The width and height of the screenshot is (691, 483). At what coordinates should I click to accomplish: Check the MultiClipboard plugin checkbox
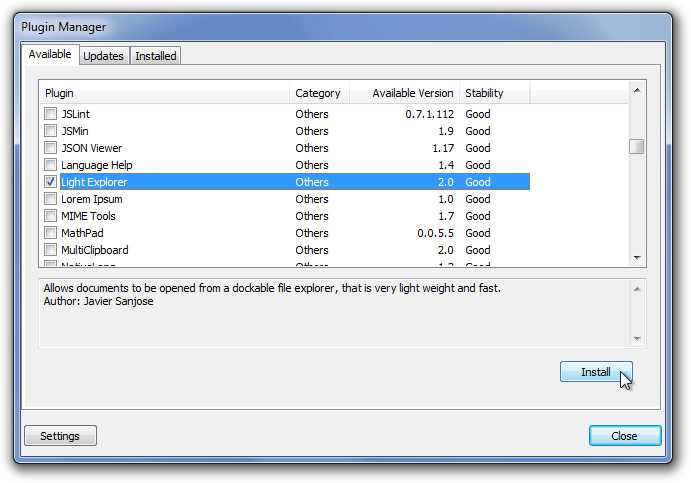coord(50,250)
